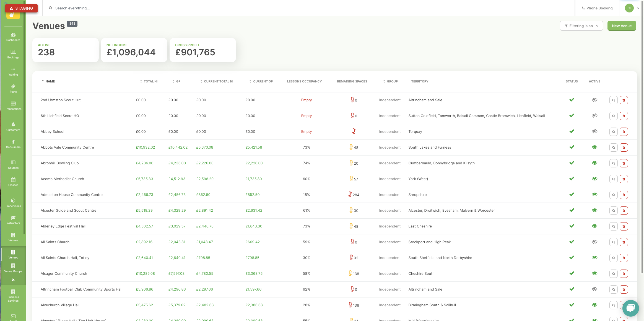Viewport: 644px width, 321px height.
Task: Open the live chat widget
Action: [630, 308]
